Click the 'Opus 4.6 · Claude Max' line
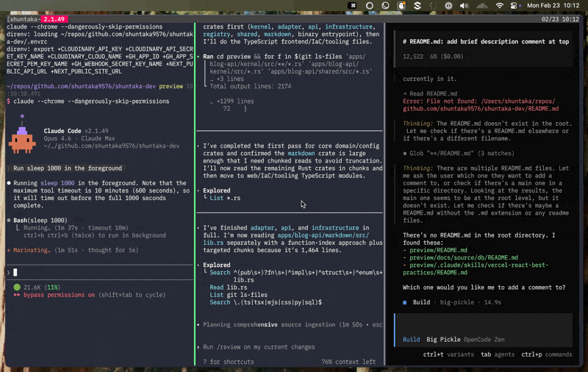The width and height of the screenshot is (588, 372). tap(76, 138)
